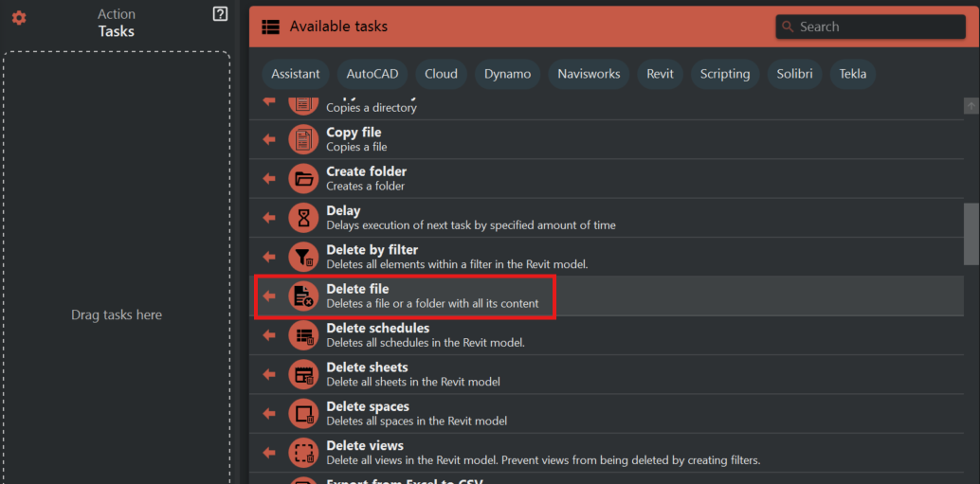Add Delete spaces using its arrow
The width and height of the screenshot is (980, 484).
(x=269, y=413)
